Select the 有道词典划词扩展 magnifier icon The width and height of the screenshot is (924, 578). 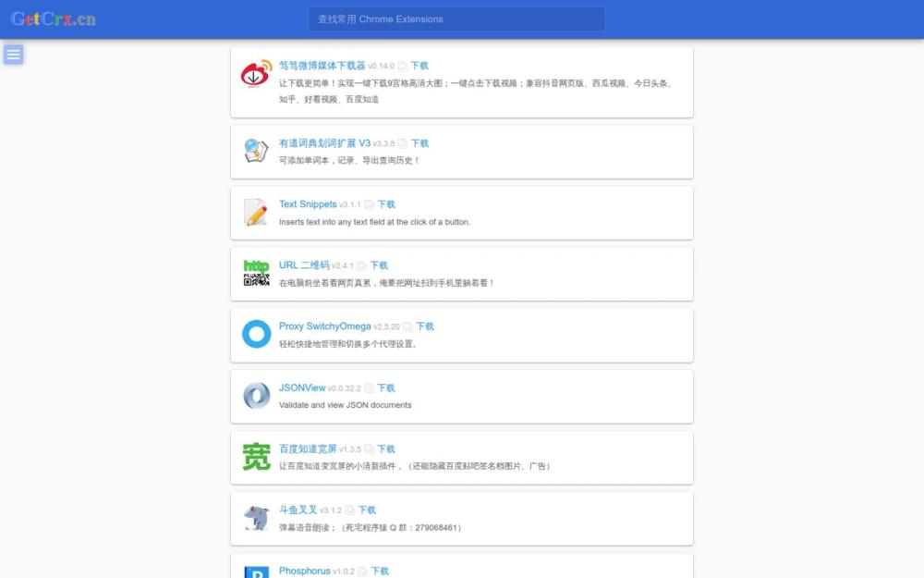point(254,151)
